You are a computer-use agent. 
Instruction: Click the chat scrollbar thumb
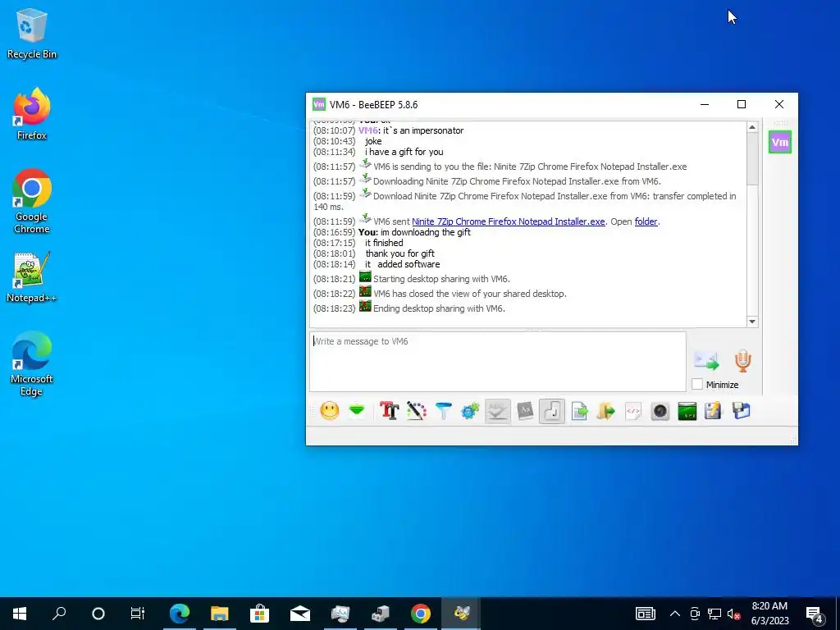coord(752,158)
